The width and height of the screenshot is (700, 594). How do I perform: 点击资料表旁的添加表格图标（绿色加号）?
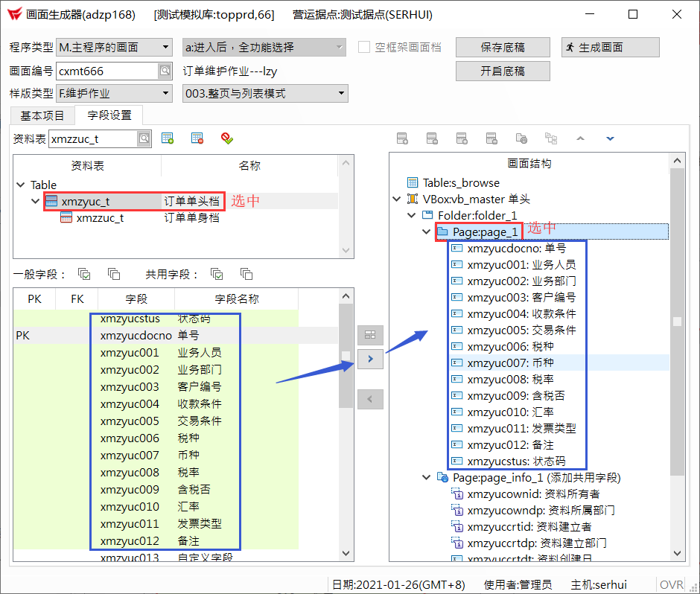[x=168, y=138]
